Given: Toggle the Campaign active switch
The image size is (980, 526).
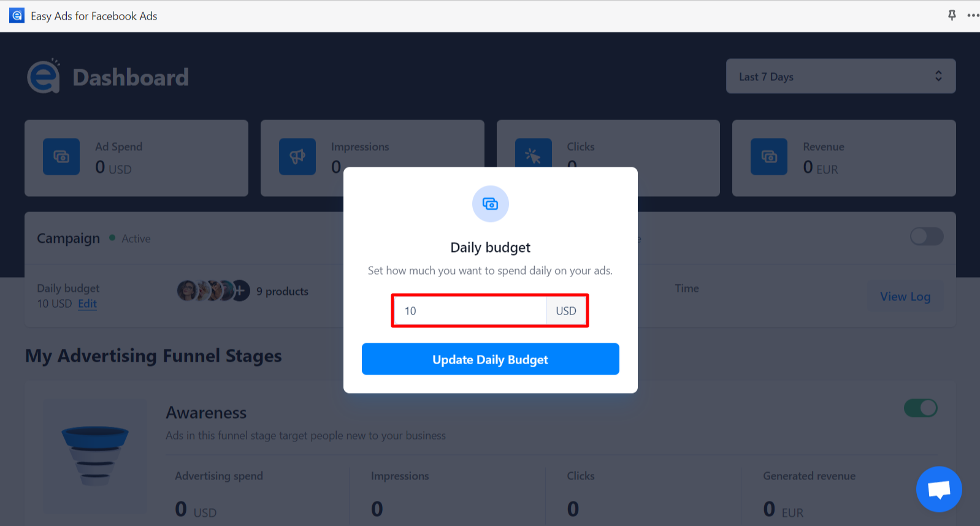Looking at the screenshot, I should [926, 237].
